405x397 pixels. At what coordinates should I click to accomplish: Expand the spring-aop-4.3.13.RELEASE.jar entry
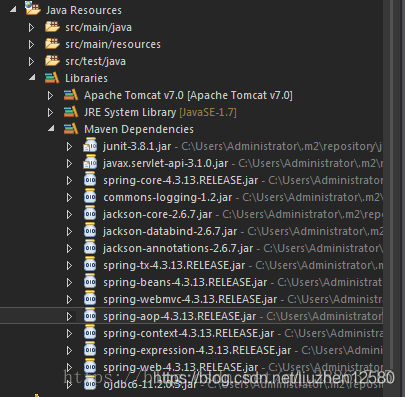point(69,316)
